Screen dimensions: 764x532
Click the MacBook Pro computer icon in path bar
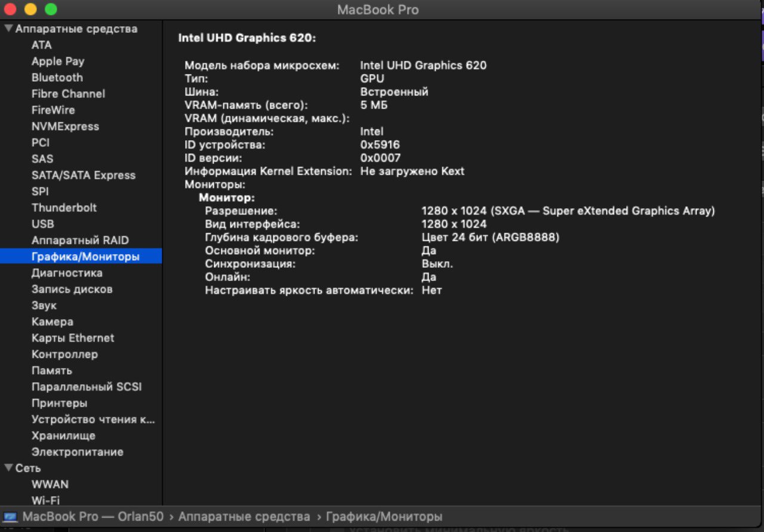[x=11, y=516]
